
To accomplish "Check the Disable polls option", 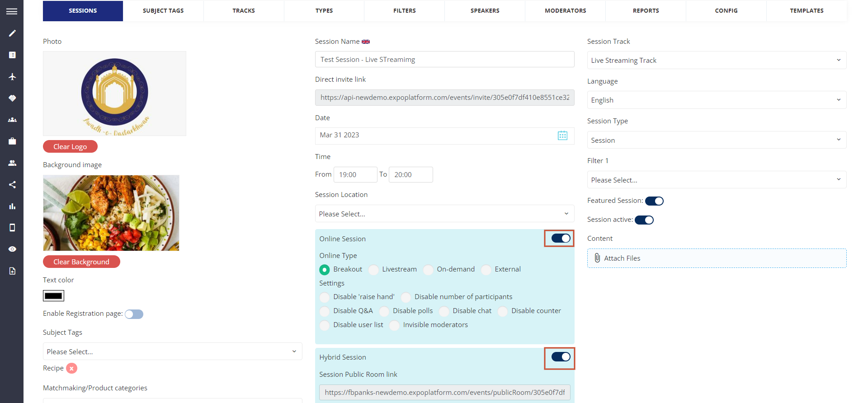I will (x=384, y=311).
